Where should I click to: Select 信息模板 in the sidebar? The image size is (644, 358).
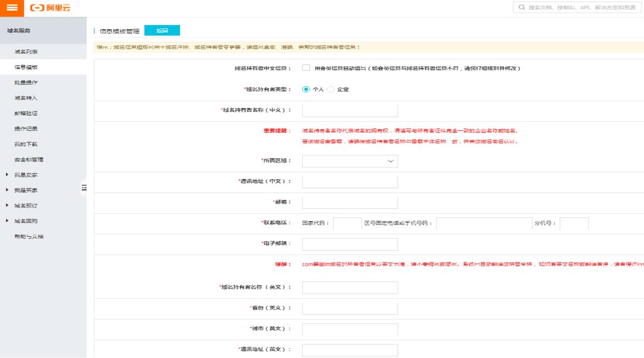pyautogui.click(x=25, y=67)
